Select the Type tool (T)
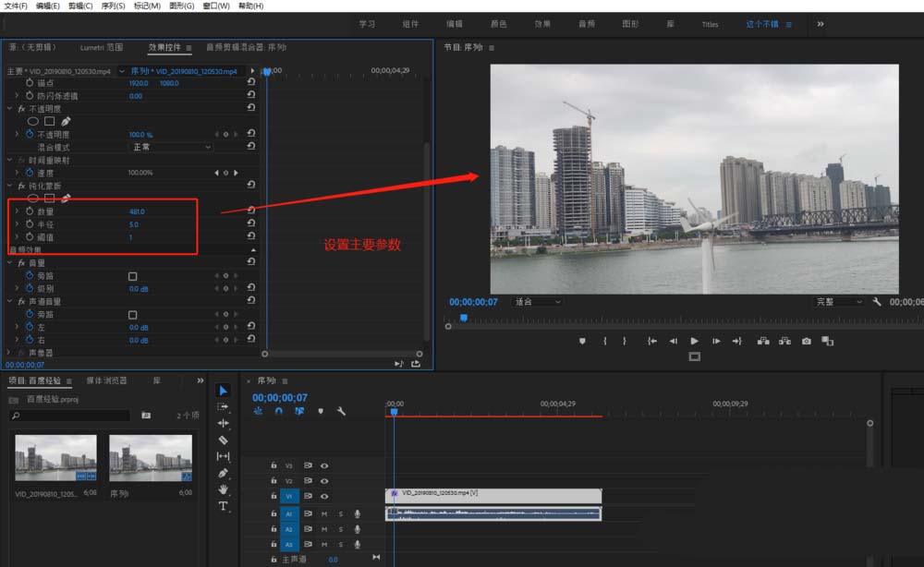Screen dimensions: 924x567 click(x=223, y=506)
